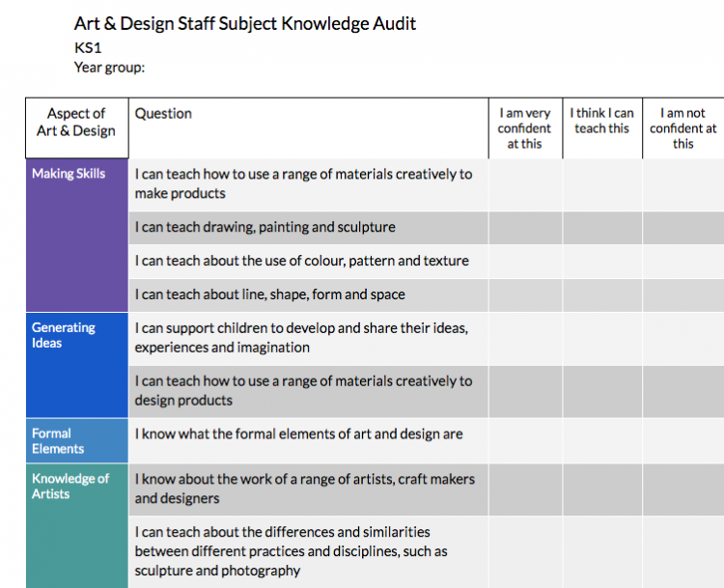The image size is (724, 588).
Task: Select the teal 'Knowledge of Artists' category cell
Action: click(x=77, y=526)
